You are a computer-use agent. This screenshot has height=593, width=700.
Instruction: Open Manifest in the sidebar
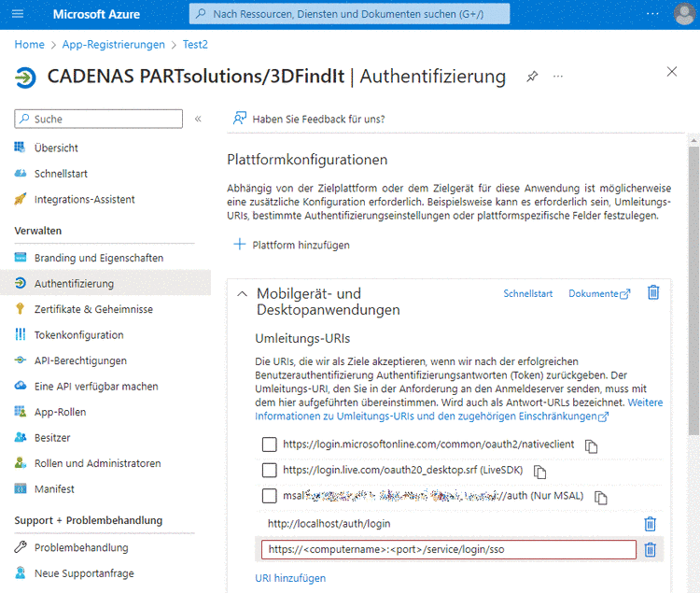(54, 489)
